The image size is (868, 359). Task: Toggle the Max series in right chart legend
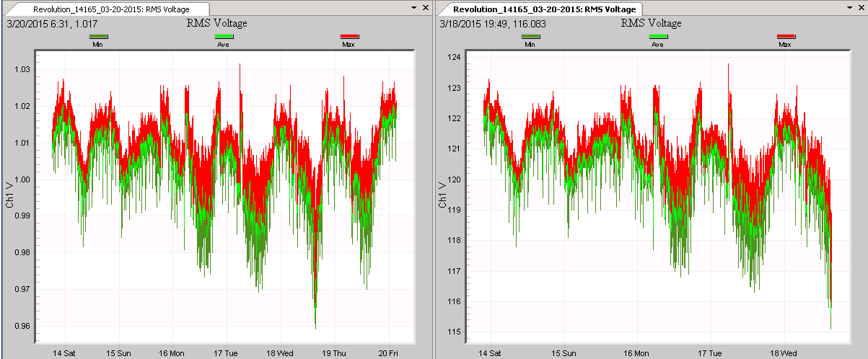[786, 36]
